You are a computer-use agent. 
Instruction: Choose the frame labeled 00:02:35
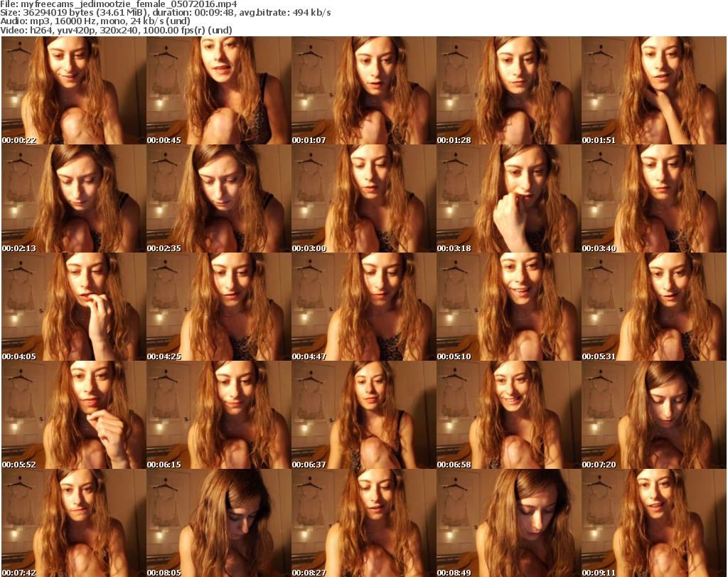point(219,198)
